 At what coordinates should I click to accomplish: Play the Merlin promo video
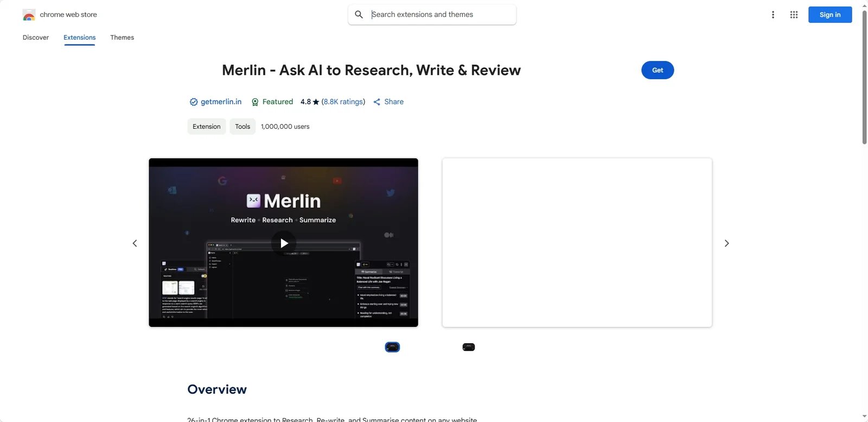pyautogui.click(x=284, y=243)
